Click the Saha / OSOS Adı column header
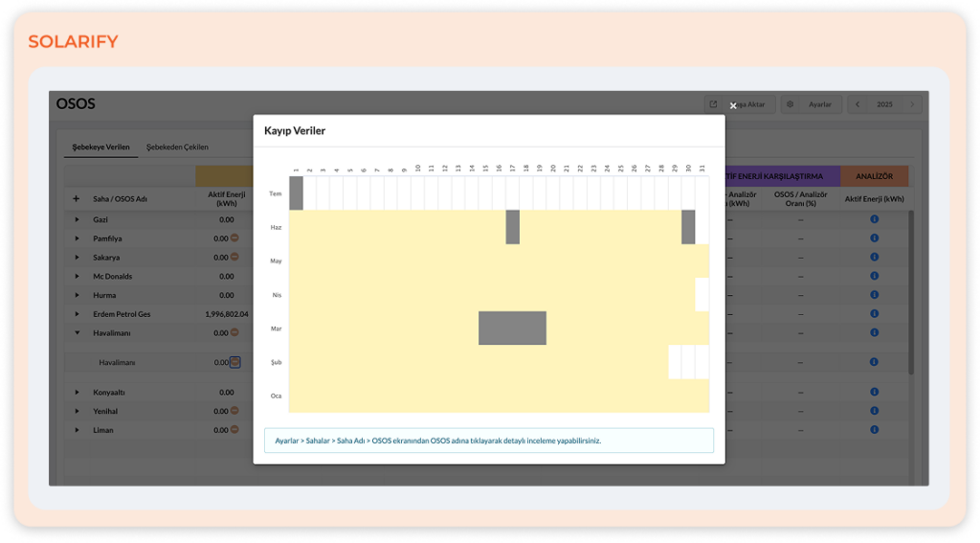980x543 pixels. click(120, 199)
